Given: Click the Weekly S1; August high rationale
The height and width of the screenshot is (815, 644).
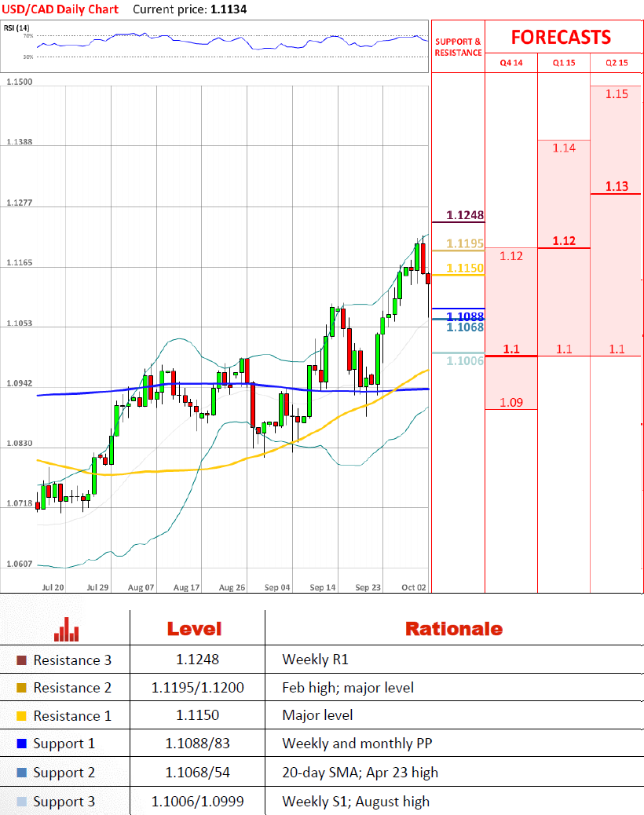Looking at the screenshot, I should tap(356, 802).
